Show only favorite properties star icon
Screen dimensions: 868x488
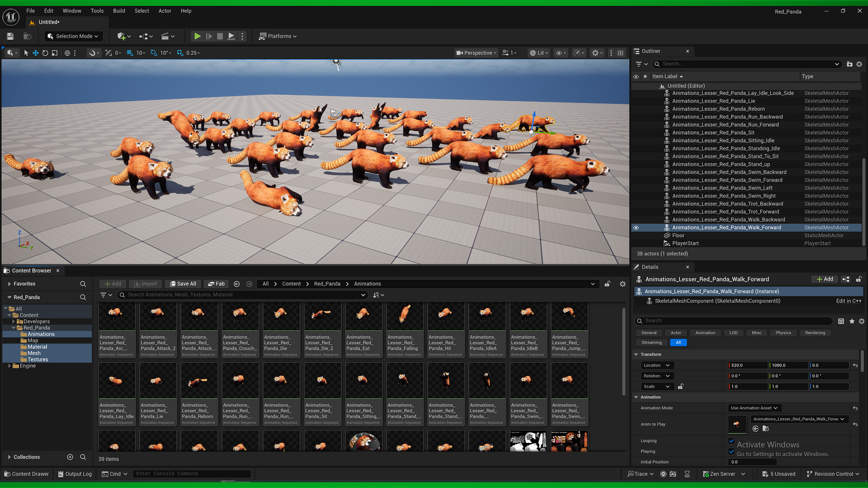pos(852,321)
